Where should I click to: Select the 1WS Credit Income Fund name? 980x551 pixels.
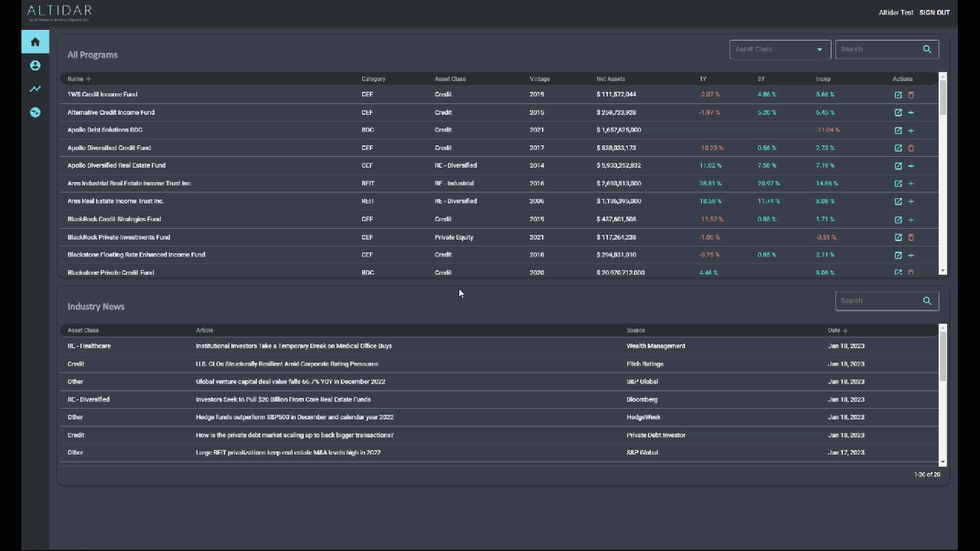[x=103, y=95]
